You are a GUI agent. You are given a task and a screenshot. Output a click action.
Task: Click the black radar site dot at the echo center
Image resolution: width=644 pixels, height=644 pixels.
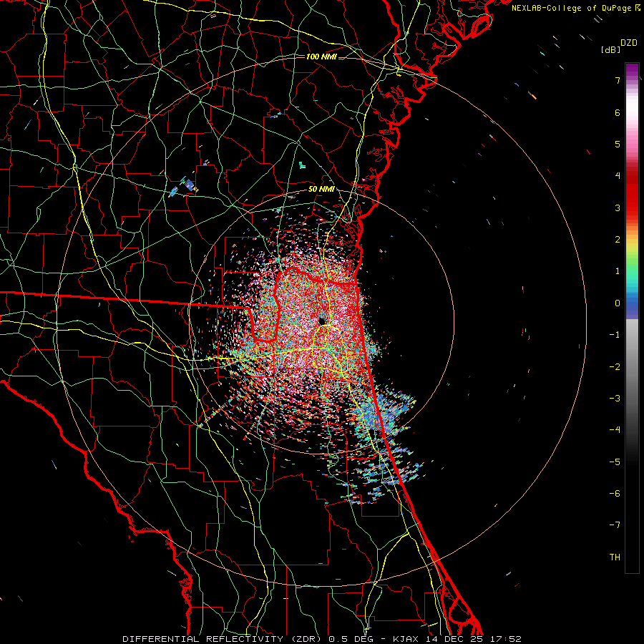321,321
